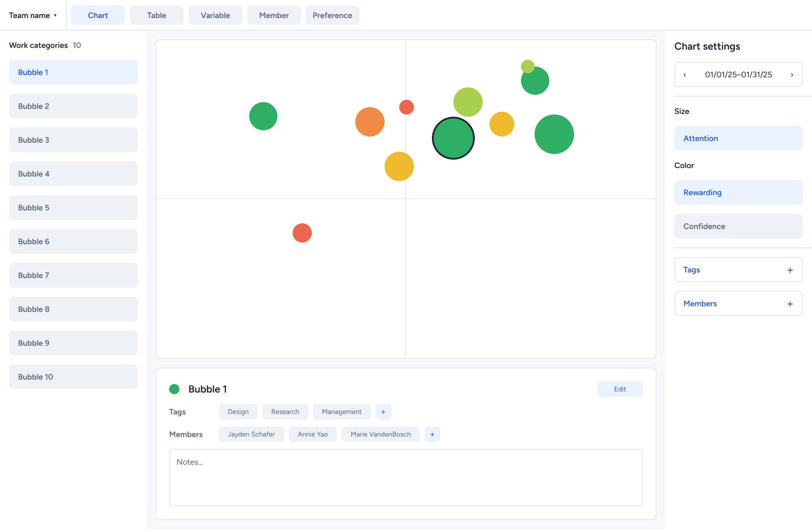Toggle Confidence as color variable
Image resolution: width=812 pixels, height=529 pixels.
738,226
